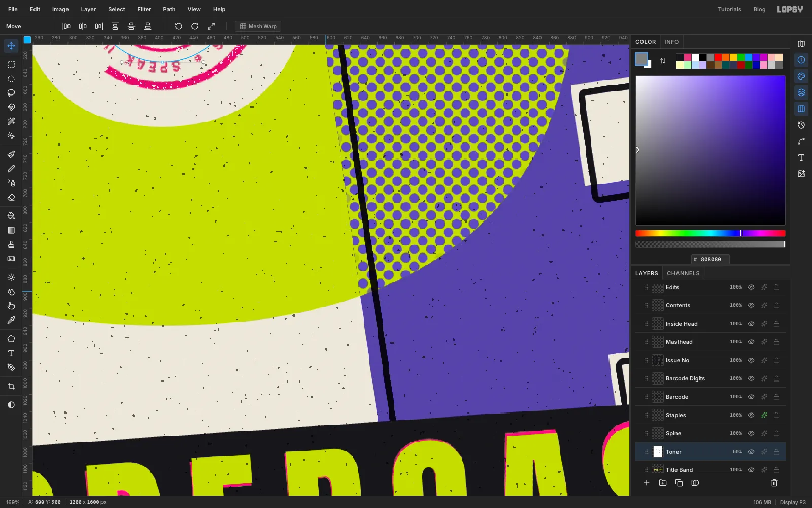
Task: Click the Mesh Warp button
Action: 258,26
